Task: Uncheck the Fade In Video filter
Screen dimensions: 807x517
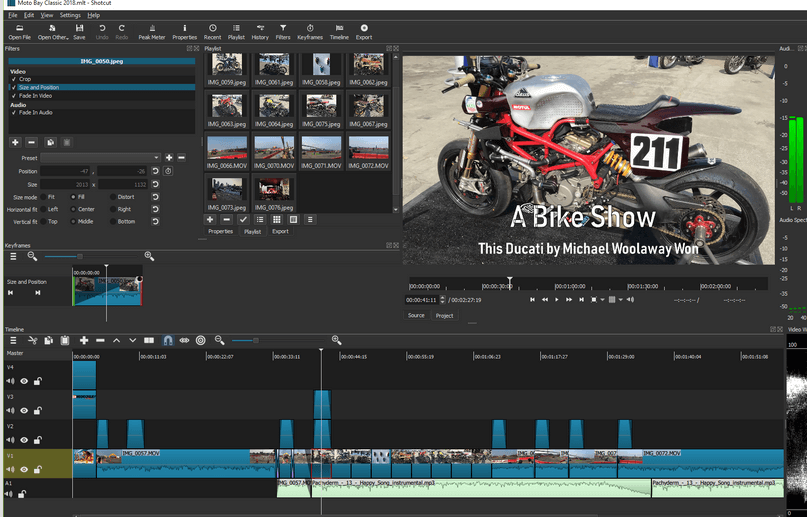Action: [14, 96]
